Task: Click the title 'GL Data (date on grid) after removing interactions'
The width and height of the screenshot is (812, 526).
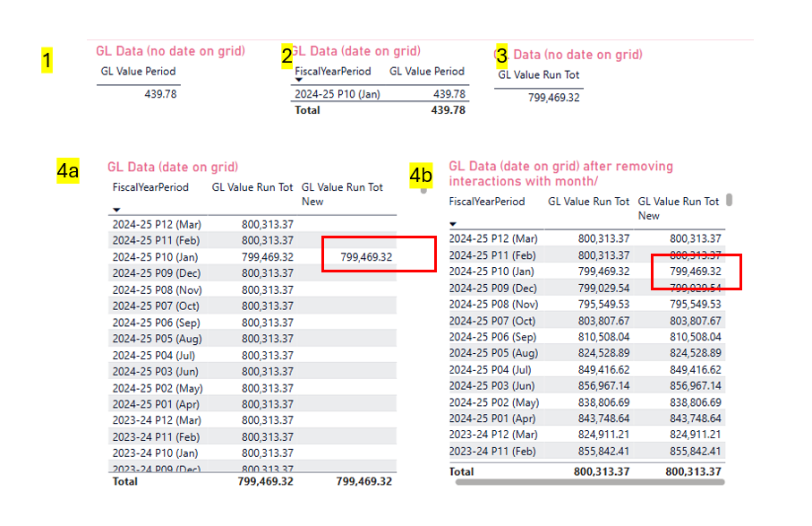Action: click(560, 173)
